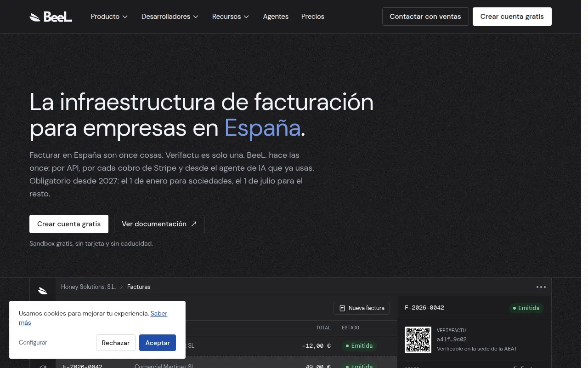Click Contactar con ventas button

pos(425,17)
